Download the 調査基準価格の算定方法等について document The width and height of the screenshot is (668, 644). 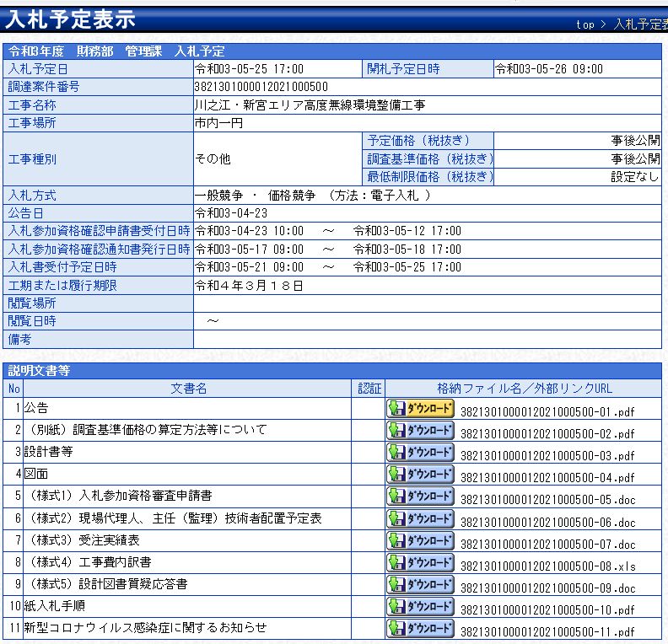click(x=420, y=431)
